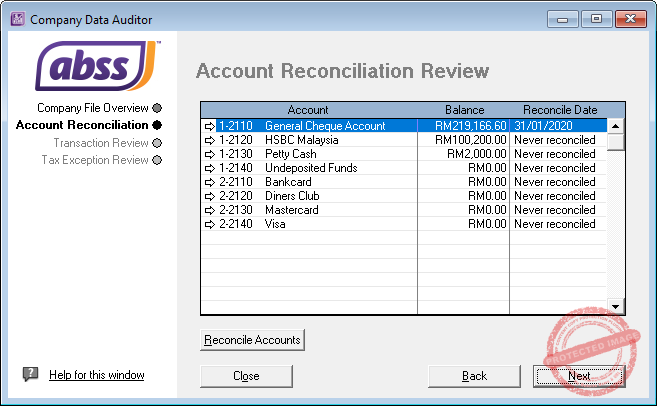Go to Company File Overview step
The image size is (657, 406).
point(93,108)
